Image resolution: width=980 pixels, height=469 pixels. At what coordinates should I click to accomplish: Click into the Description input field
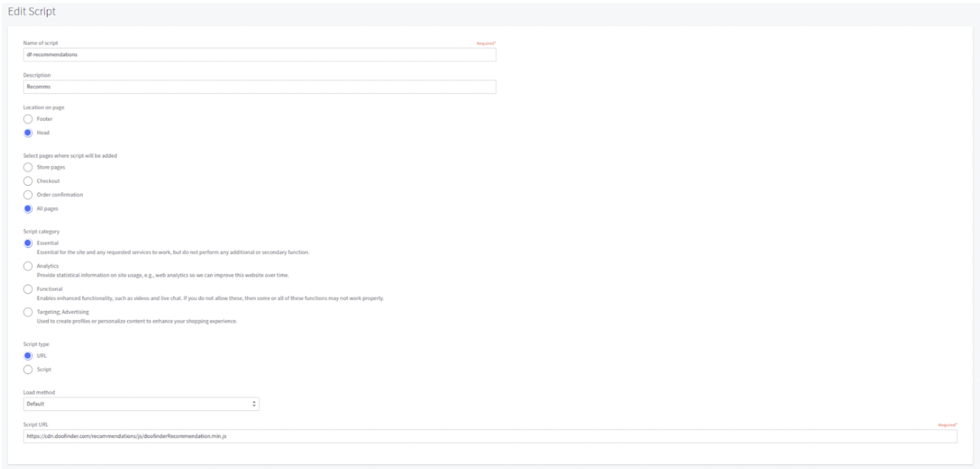pyautogui.click(x=260, y=87)
